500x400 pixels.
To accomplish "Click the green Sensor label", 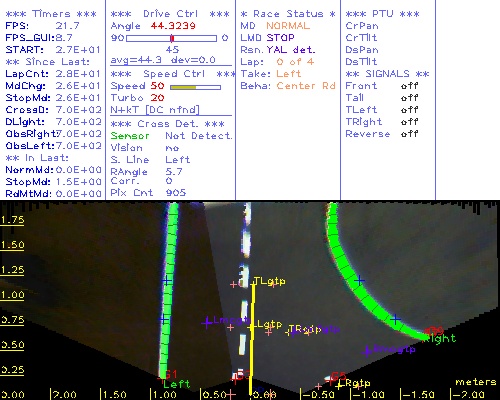I will click(x=130, y=136).
